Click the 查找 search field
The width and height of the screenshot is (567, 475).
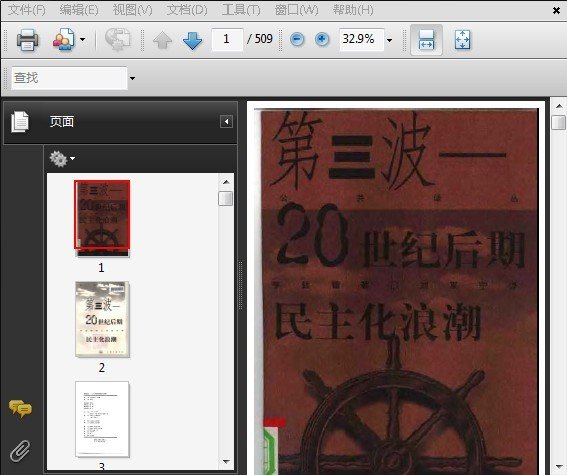[69, 78]
